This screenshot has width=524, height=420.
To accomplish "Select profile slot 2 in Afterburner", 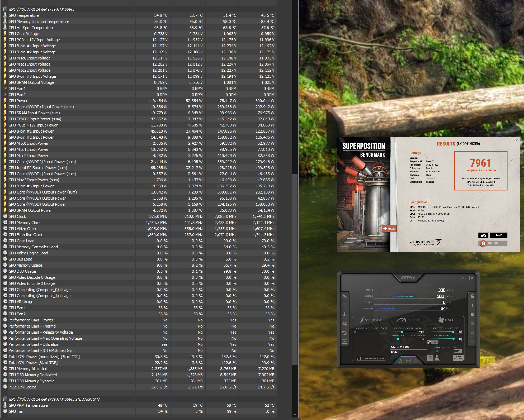I will (x=472, y=315).
